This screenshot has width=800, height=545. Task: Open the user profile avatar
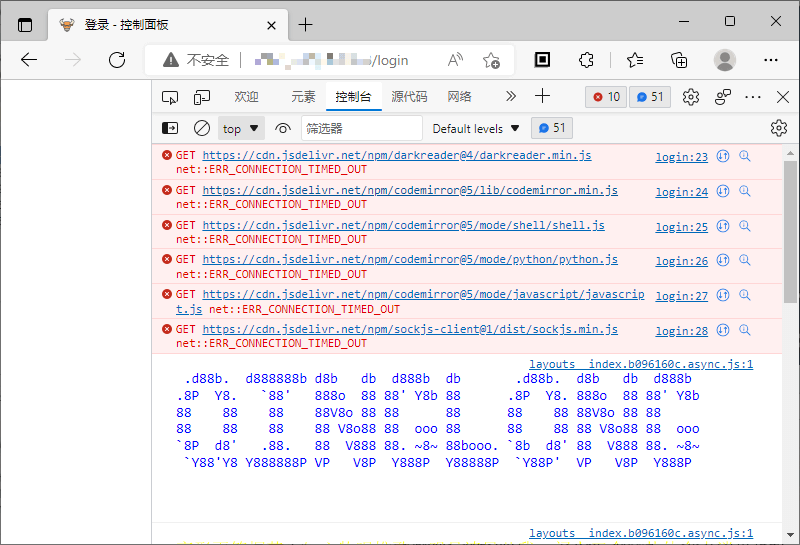pyautogui.click(x=724, y=60)
